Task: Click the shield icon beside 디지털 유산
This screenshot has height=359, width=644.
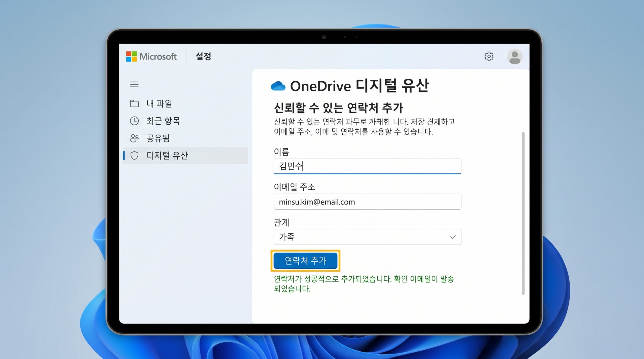Action: tap(134, 156)
